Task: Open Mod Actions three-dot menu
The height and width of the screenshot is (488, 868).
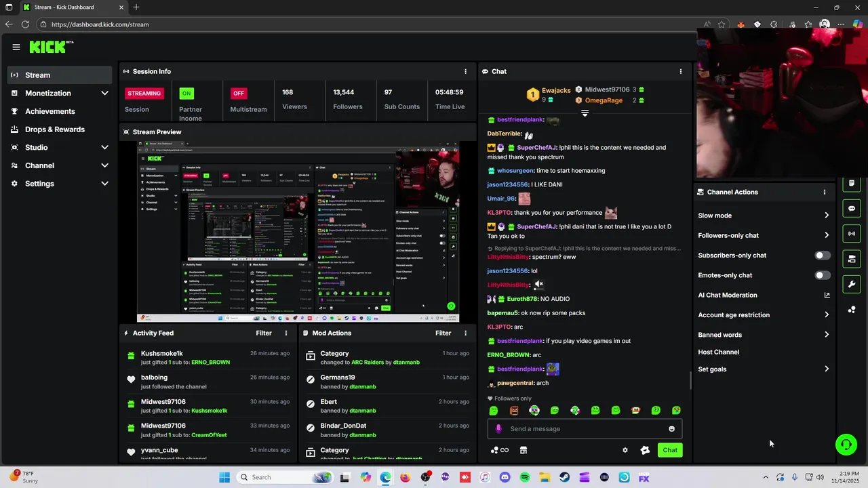Action: 465,333
